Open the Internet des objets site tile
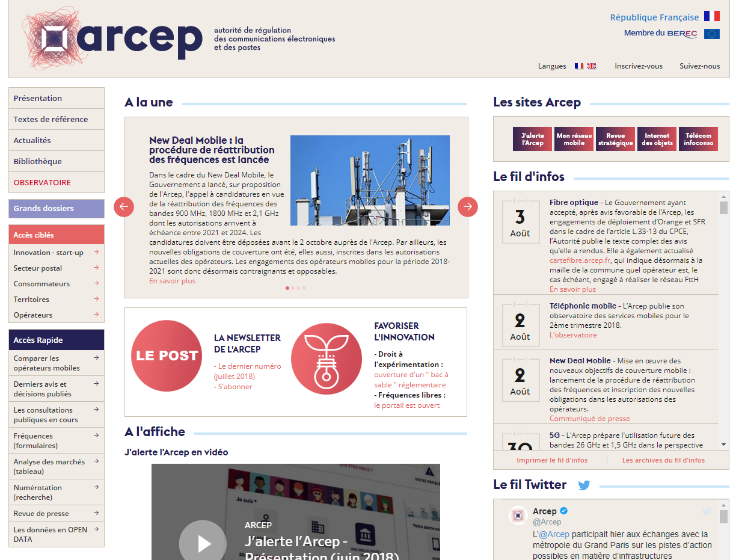Viewport: 733px width, 560px height. pyautogui.click(x=657, y=139)
